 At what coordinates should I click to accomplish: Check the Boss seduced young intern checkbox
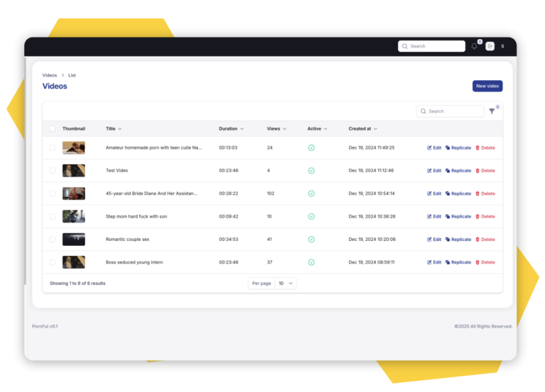pyautogui.click(x=53, y=262)
